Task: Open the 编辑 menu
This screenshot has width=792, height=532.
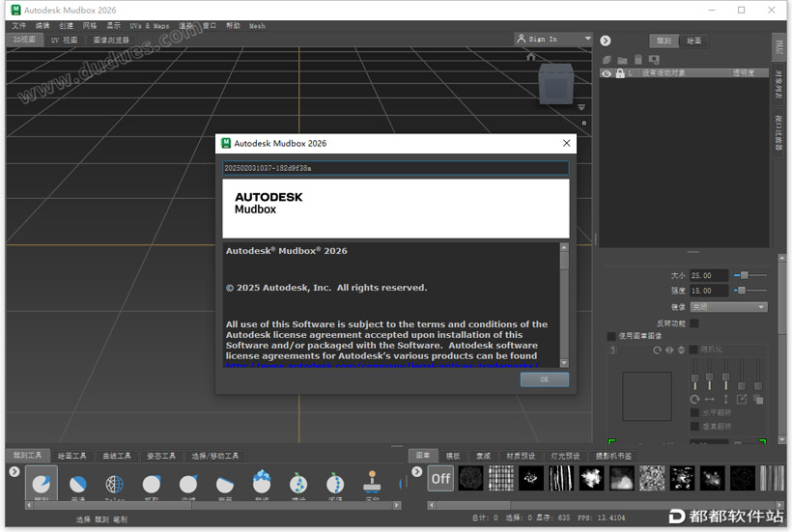Action: pos(42,26)
